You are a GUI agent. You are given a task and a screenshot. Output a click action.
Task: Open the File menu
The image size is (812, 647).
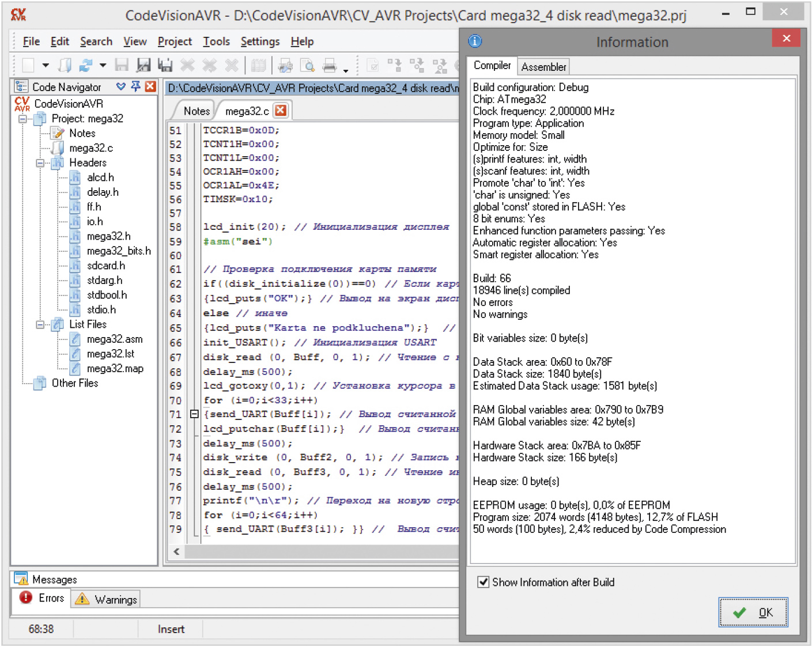(31, 41)
